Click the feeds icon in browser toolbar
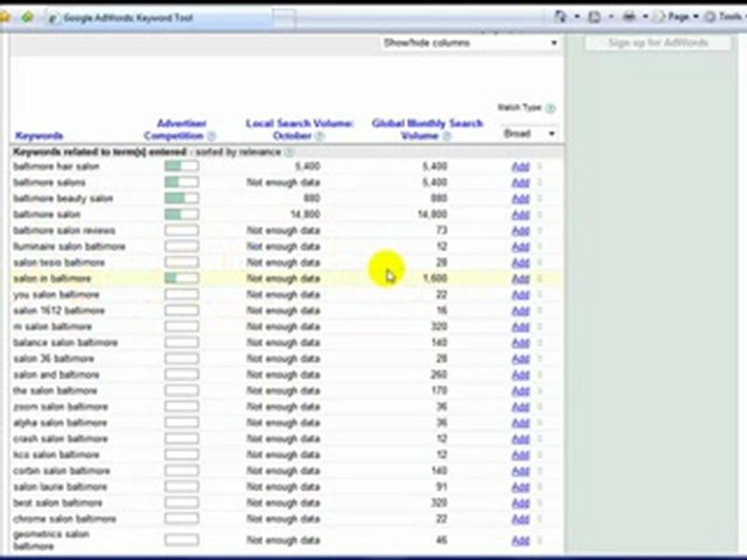 pos(594,16)
